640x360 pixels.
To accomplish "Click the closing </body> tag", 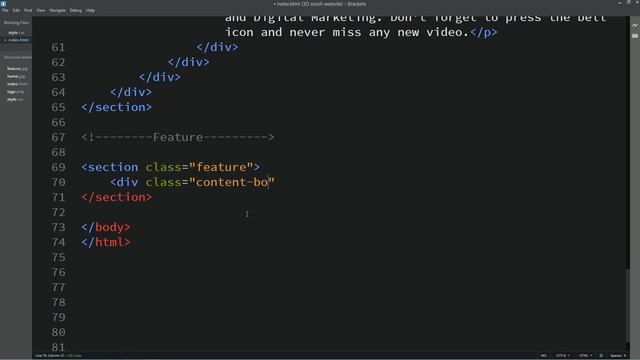I will pos(106,227).
